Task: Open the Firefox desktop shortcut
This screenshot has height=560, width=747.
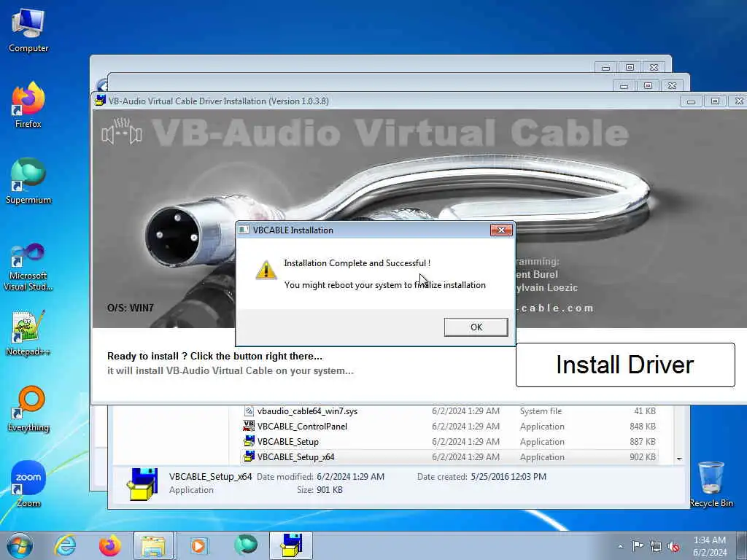Action: [28, 105]
